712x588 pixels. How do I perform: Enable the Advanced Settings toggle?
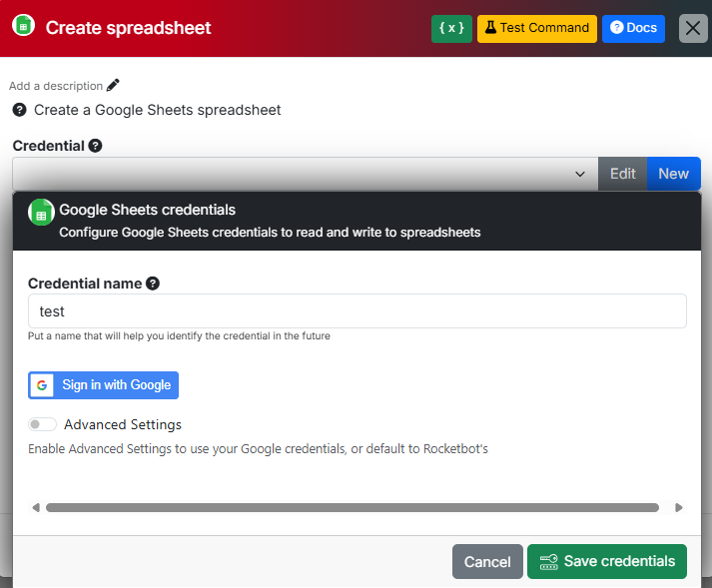[x=42, y=425]
